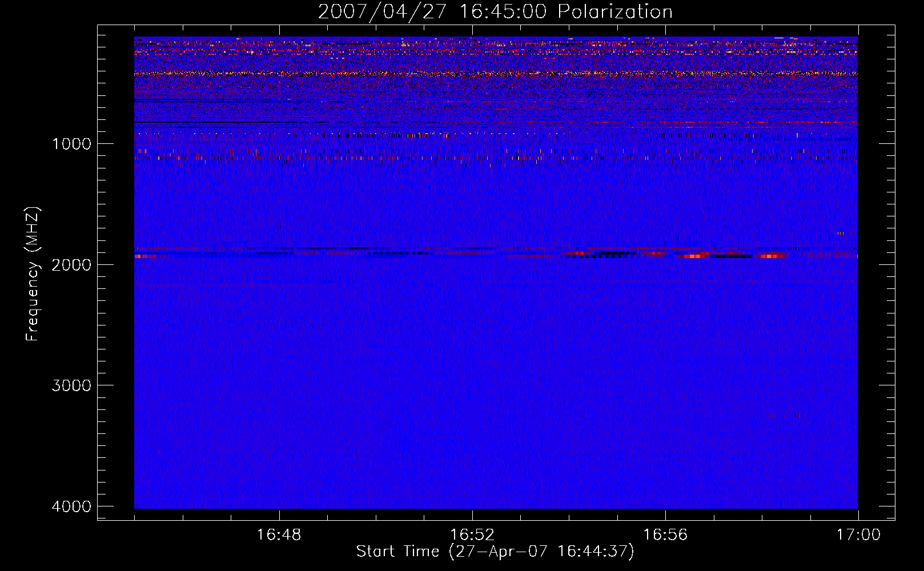Screen dimensions: 924x571
Task: Click the plot title '2007/04/27 16:45:00 Polarization'
Action: click(x=495, y=11)
